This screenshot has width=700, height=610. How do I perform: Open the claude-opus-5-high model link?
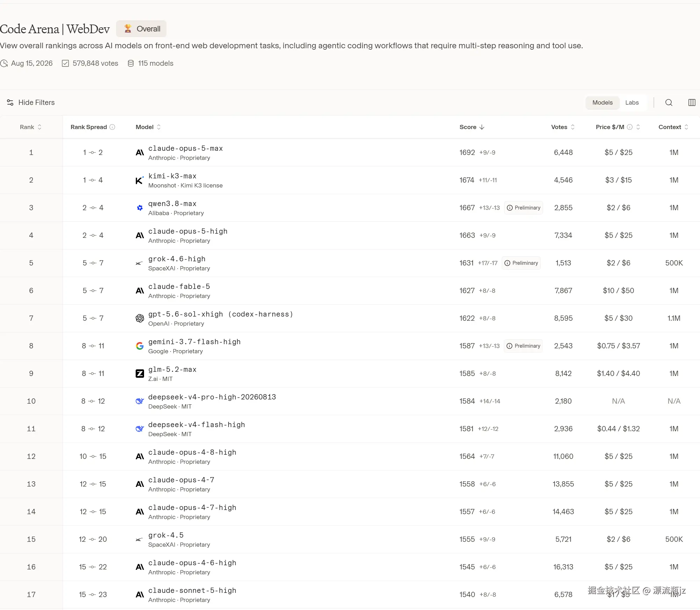[x=188, y=231]
